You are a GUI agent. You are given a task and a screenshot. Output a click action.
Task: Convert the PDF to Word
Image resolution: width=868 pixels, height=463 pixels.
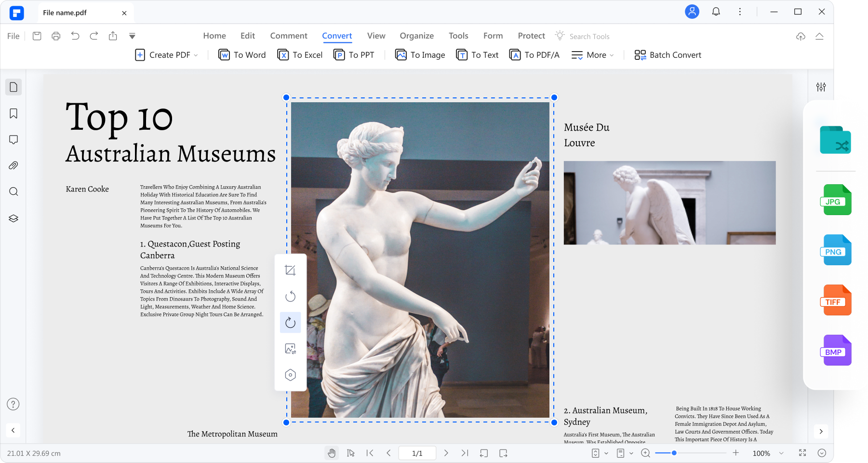pyautogui.click(x=242, y=55)
